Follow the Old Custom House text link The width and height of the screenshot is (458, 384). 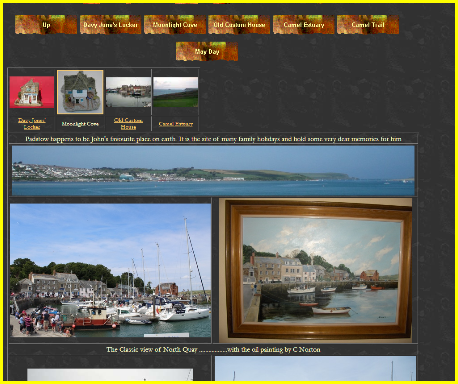click(128, 124)
